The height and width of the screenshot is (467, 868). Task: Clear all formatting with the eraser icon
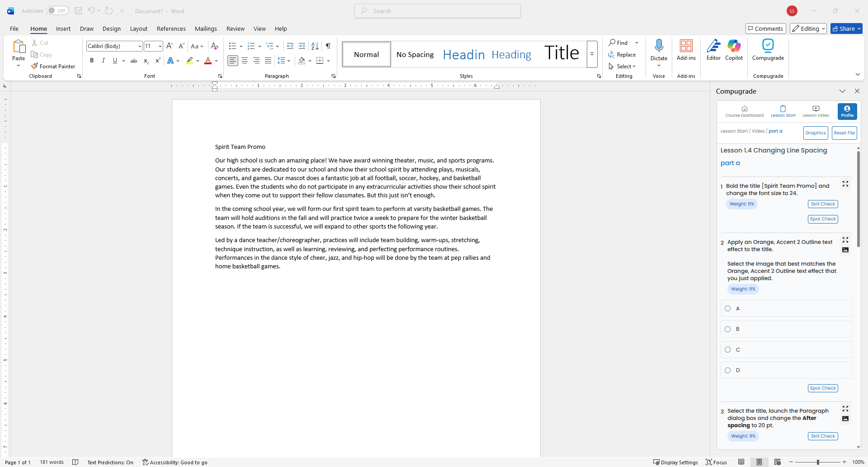pos(214,46)
